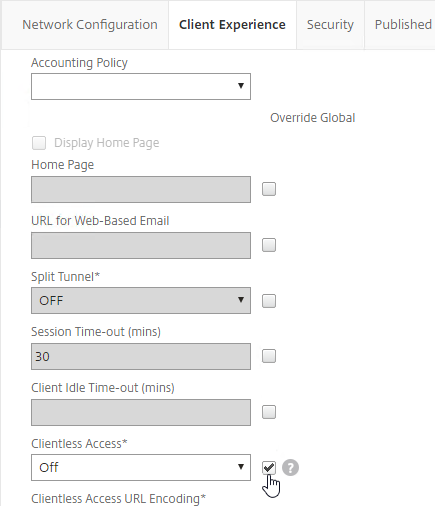The height and width of the screenshot is (506, 435).
Task: Click the Session Time-out field showing 30
Action: 141,356
